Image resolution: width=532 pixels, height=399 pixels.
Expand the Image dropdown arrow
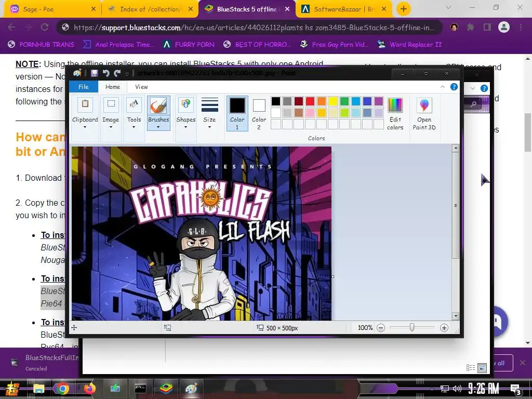coord(111,127)
